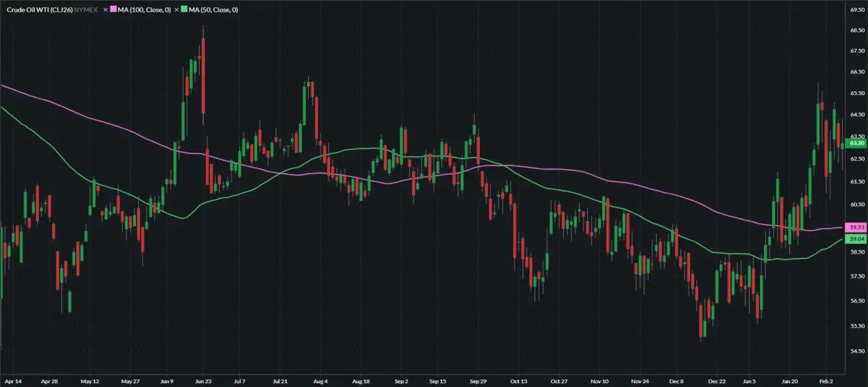The height and width of the screenshot is (387, 868).
Task: Click the tall red candle peaking near 68.50
Action: point(203,74)
